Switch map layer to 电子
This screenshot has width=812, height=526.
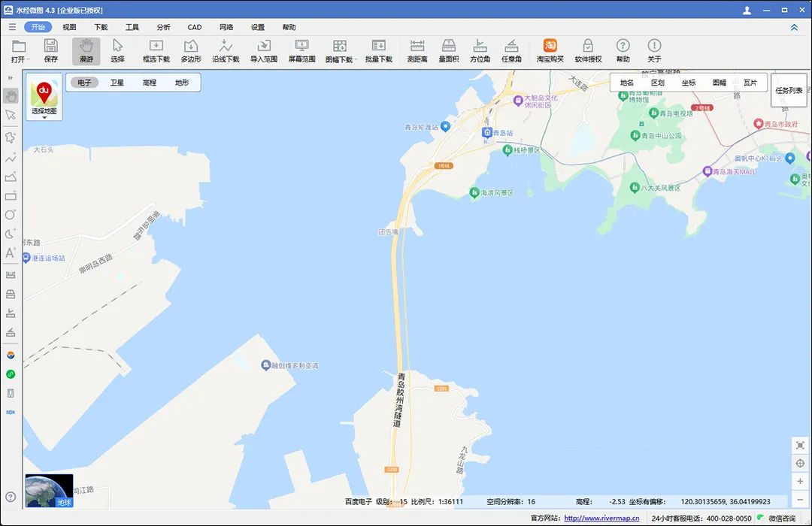(x=84, y=83)
